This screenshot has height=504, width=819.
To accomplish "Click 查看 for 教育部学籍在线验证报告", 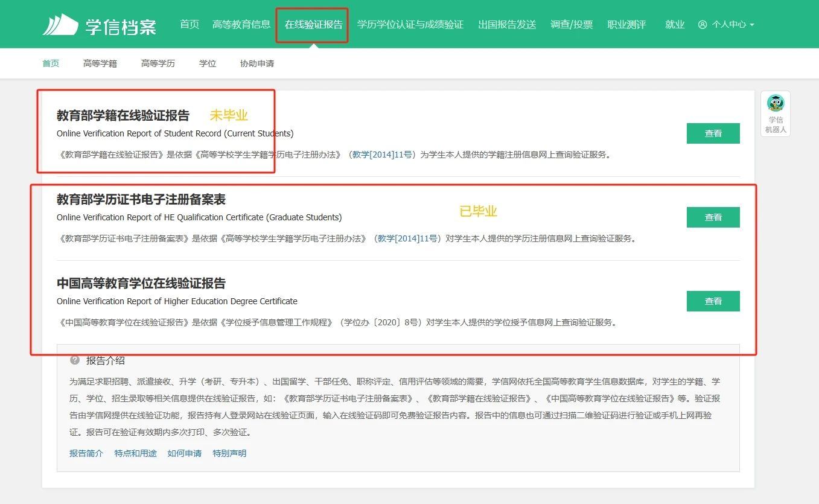I will (713, 133).
